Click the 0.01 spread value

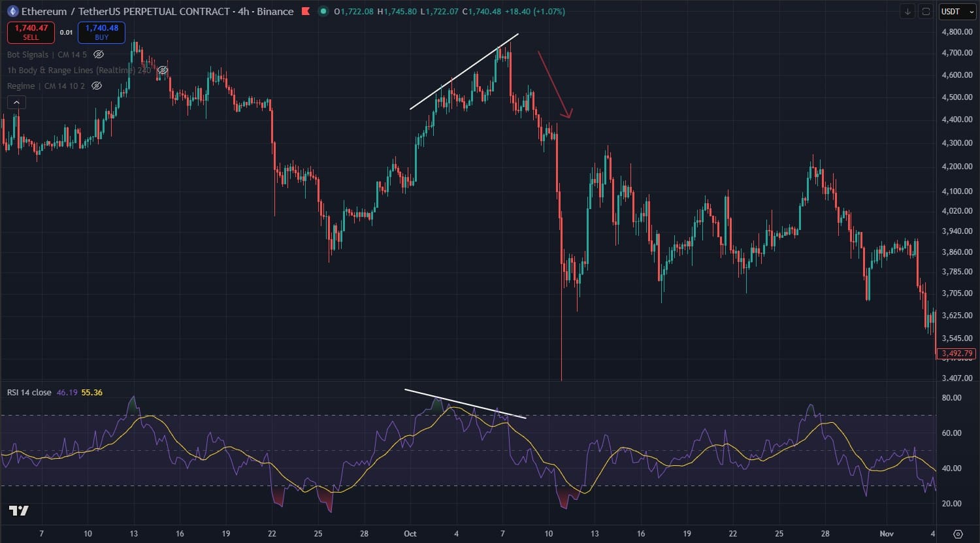[66, 32]
